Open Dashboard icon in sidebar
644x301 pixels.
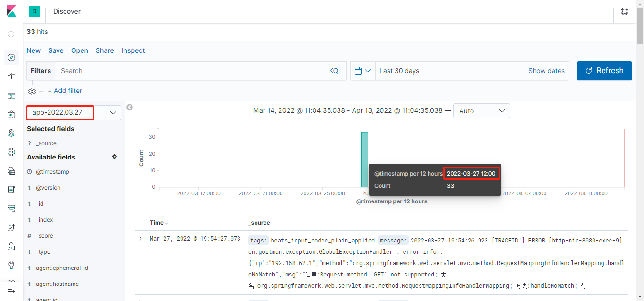11,95
